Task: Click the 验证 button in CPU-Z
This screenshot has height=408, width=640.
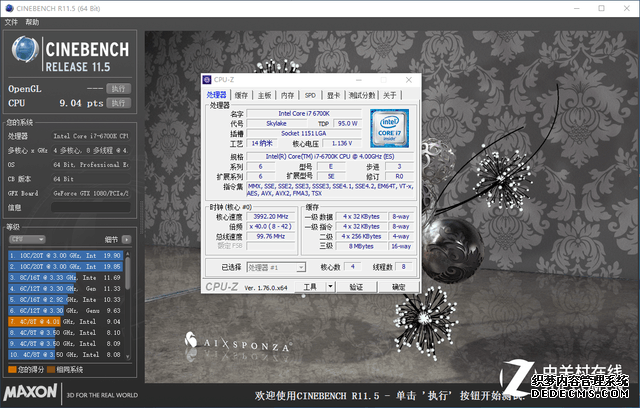Action: [x=356, y=287]
